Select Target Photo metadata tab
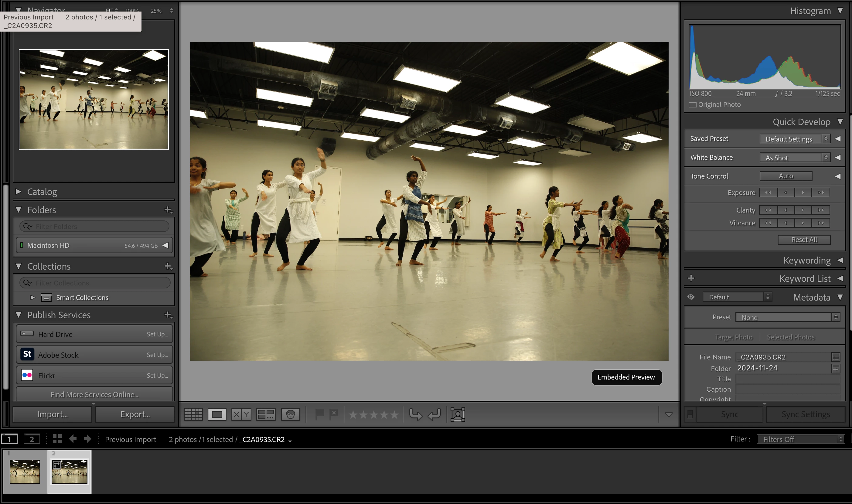The height and width of the screenshot is (504, 852). point(733,337)
